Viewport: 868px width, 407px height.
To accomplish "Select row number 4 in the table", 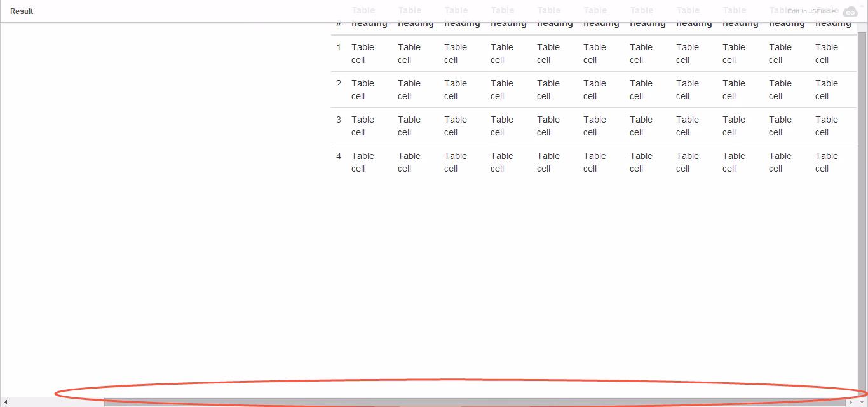I will (338, 156).
